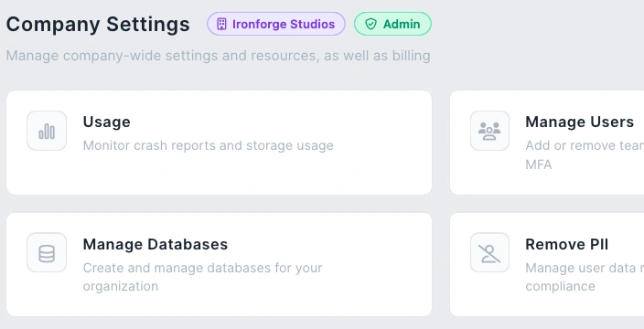
Task: Open the Remove PII title
Action: click(x=567, y=244)
